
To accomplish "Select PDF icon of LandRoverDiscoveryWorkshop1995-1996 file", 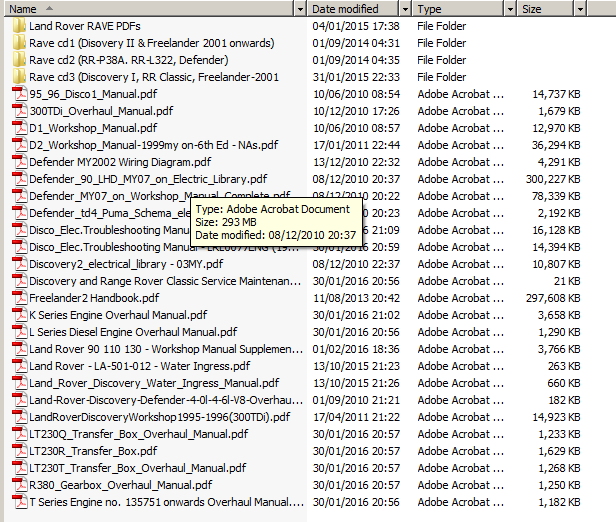I will [19, 417].
